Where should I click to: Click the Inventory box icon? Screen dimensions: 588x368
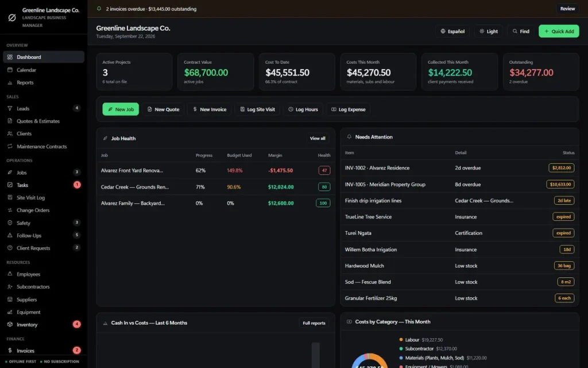(10, 324)
